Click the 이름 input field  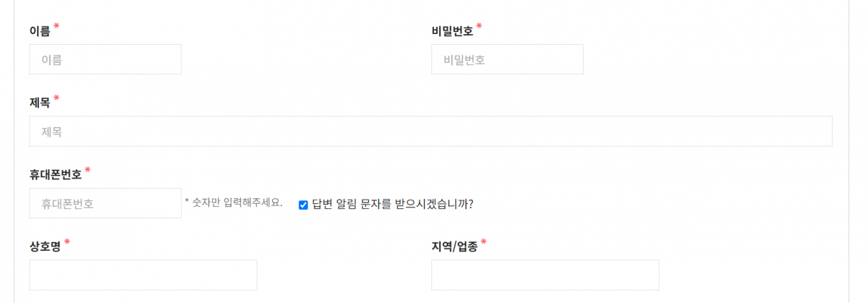click(105, 59)
